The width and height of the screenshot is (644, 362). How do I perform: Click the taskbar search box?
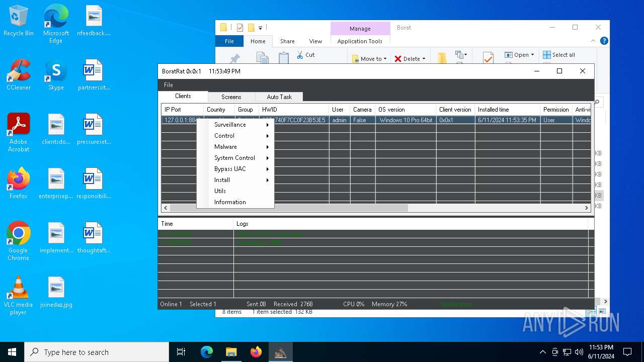click(x=97, y=352)
